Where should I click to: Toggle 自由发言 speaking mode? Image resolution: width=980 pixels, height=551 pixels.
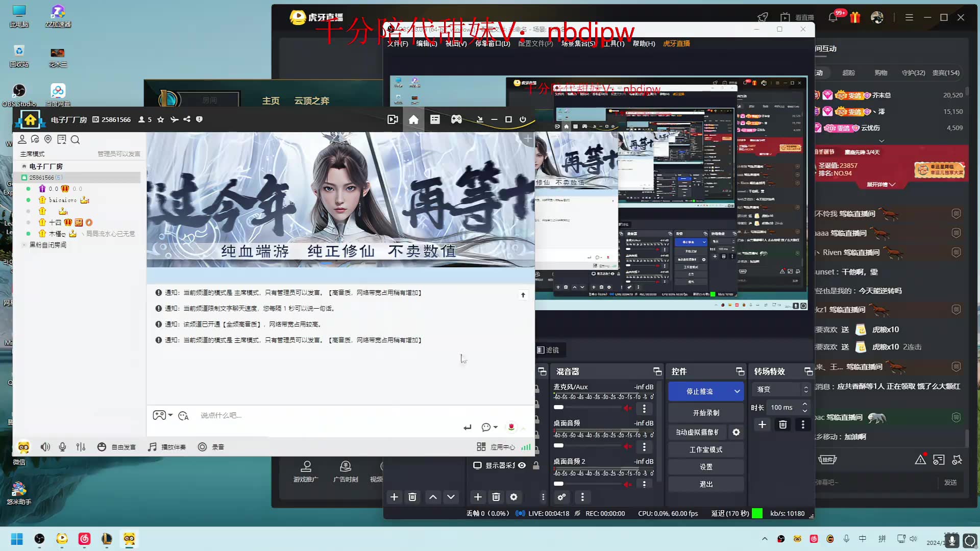tap(116, 447)
